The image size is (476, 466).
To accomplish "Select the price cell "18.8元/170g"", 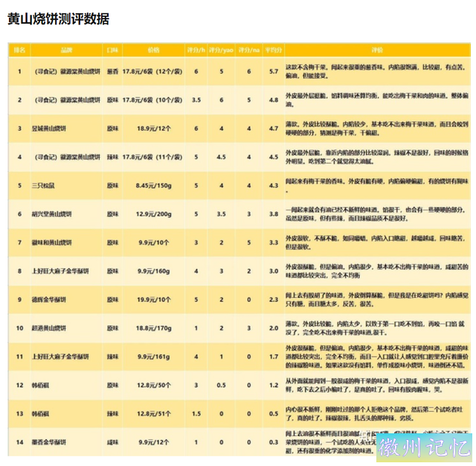I will coord(154,329).
